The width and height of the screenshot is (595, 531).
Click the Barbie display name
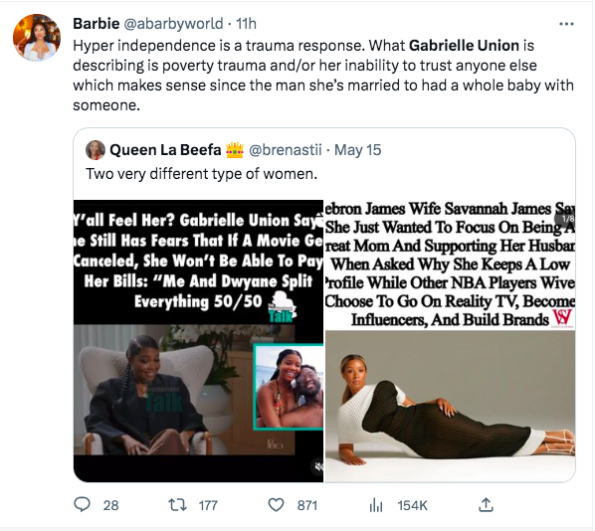tap(96, 24)
